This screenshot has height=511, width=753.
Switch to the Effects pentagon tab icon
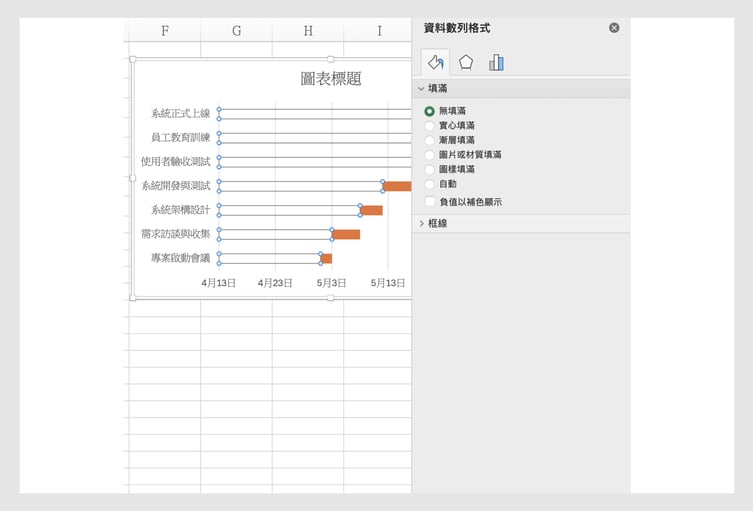pyautogui.click(x=466, y=62)
